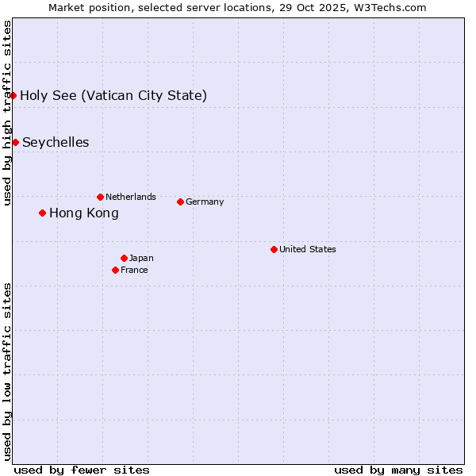Screen dimensions: 476x476
Task: Select the Japan red data point
Action: click(x=124, y=258)
